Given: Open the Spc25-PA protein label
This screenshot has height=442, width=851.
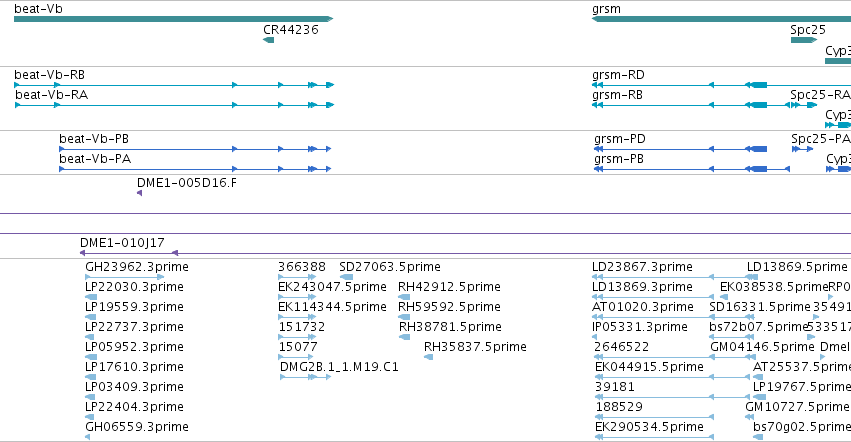Looking at the screenshot, I should click(820, 138).
